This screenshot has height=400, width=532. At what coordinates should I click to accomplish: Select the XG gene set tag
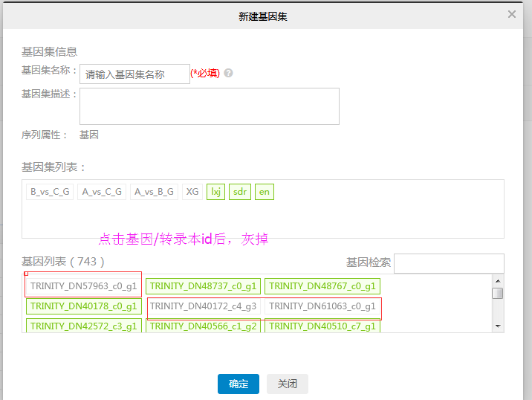coord(192,192)
